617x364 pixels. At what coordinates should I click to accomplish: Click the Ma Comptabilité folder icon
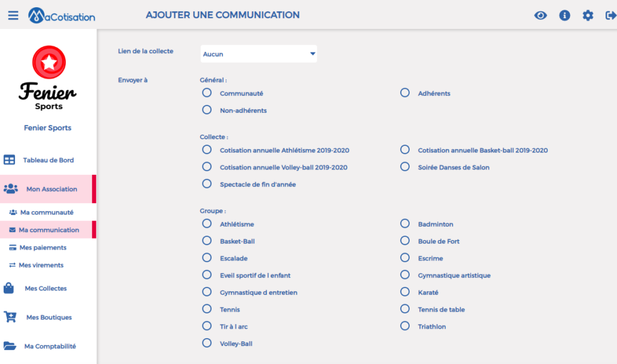pyautogui.click(x=10, y=346)
